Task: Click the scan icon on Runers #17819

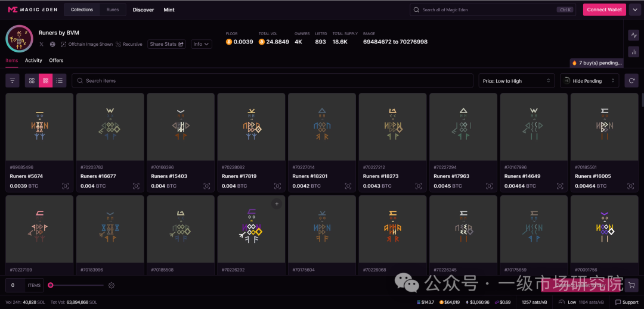Action: coord(277,186)
